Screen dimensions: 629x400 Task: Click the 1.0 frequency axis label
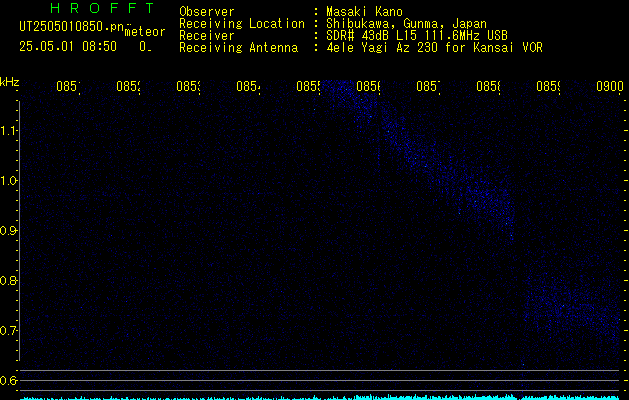(x=8, y=181)
